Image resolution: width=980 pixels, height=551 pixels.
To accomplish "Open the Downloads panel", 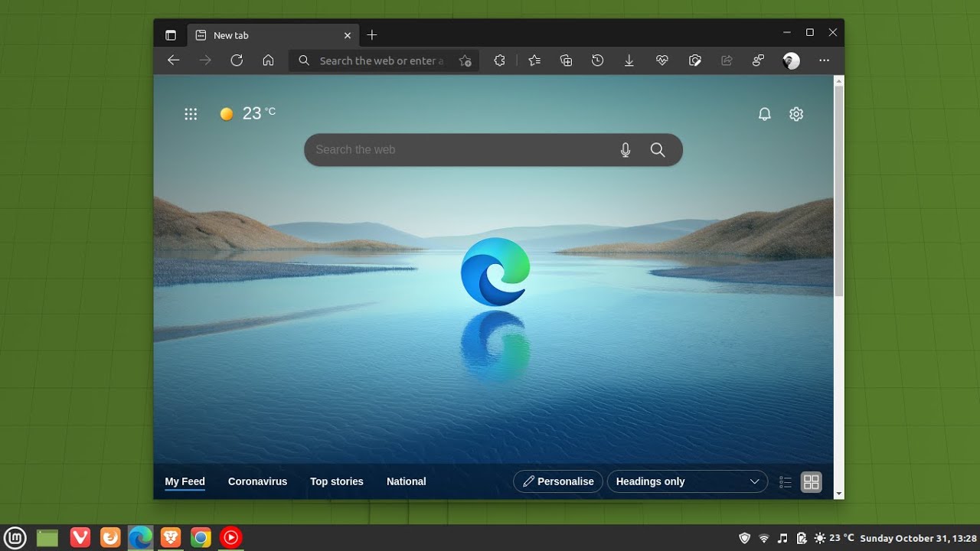I will pyautogui.click(x=629, y=60).
